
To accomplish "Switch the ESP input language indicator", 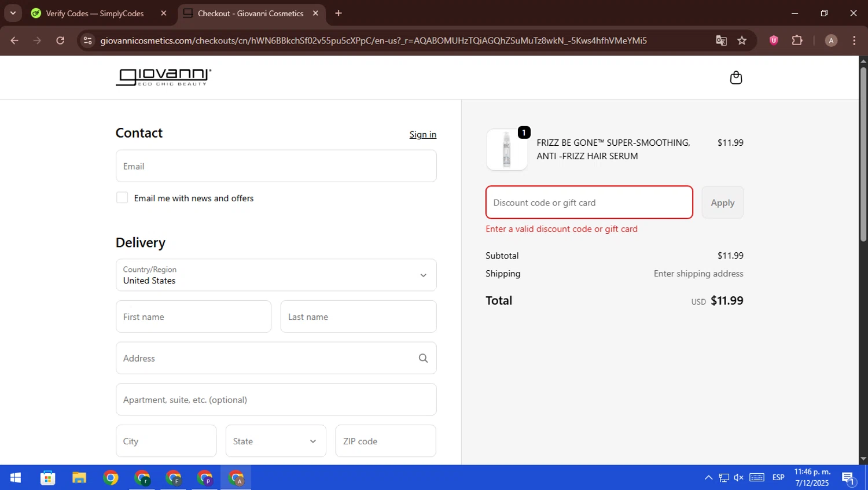I will tap(778, 478).
